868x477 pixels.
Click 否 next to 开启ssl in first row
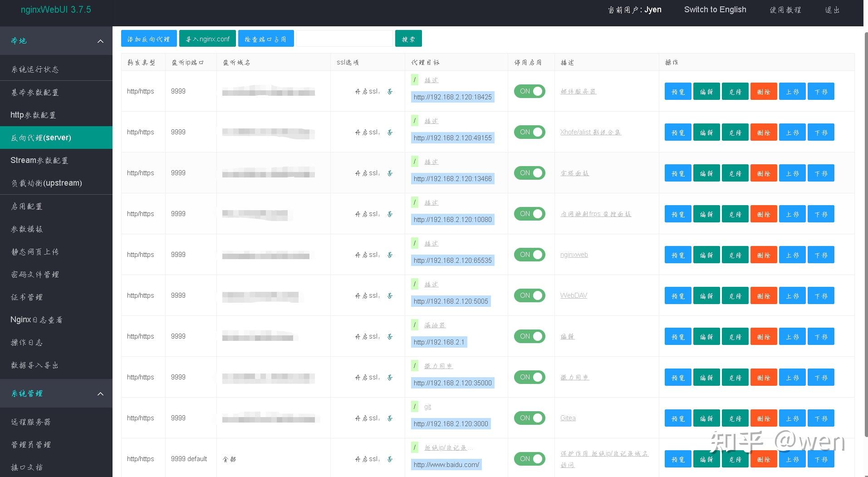click(389, 91)
